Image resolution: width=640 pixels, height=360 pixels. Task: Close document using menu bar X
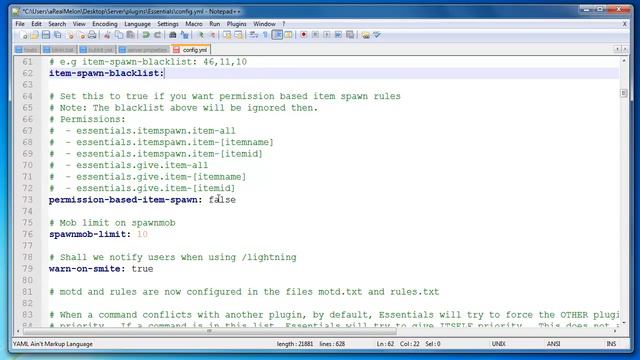(x=624, y=24)
